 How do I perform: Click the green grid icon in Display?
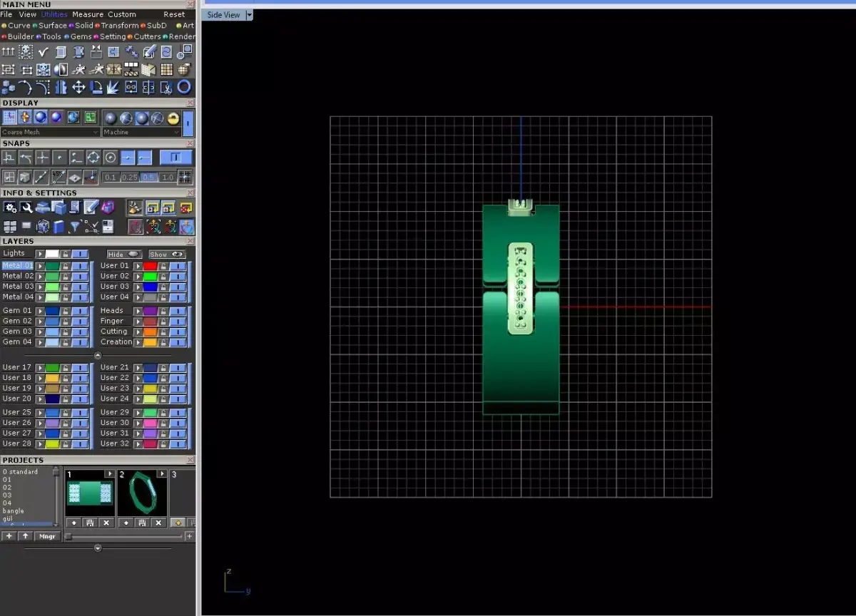click(91, 117)
